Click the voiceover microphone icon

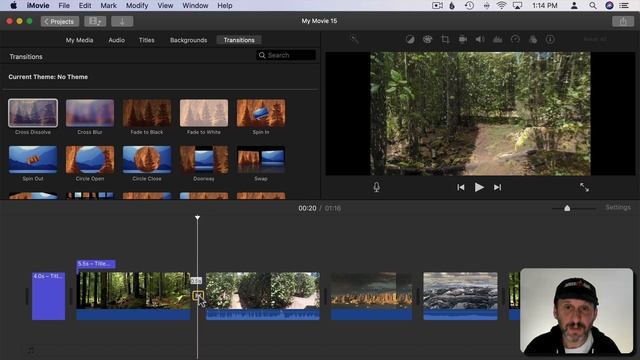(376, 187)
